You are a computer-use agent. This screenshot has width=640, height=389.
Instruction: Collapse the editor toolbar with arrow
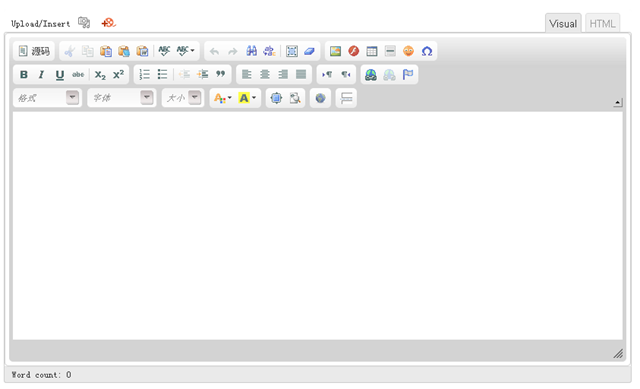pyautogui.click(x=618, y=102)
